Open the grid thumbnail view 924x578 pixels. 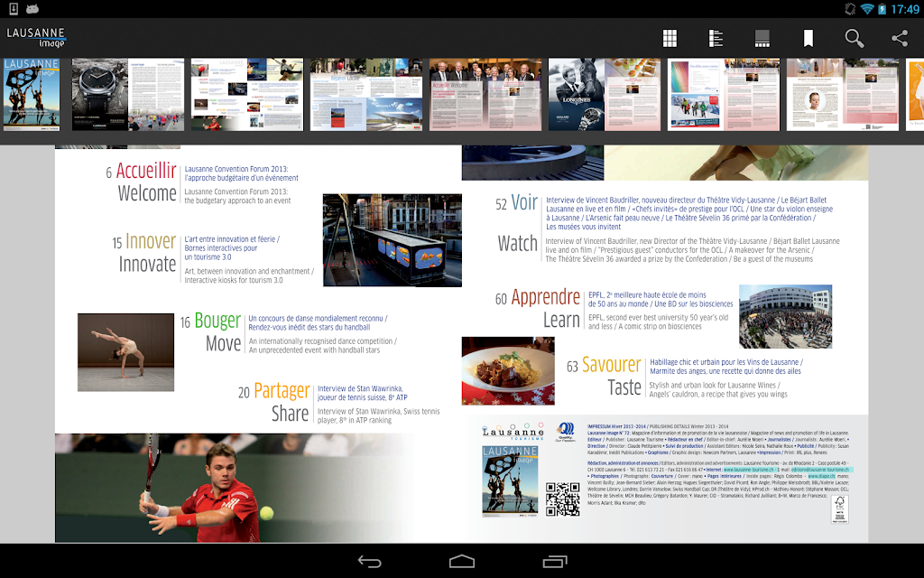pyautogui.click(x=670, y=38)
